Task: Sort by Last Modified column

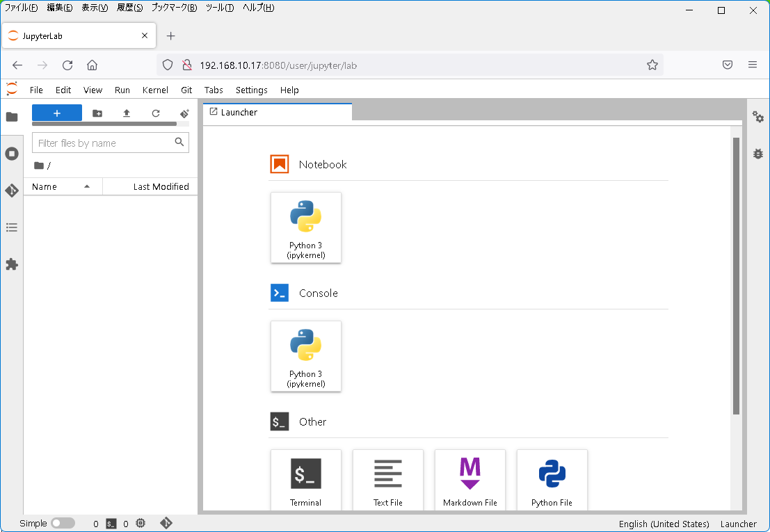Action: click(161, 186)
